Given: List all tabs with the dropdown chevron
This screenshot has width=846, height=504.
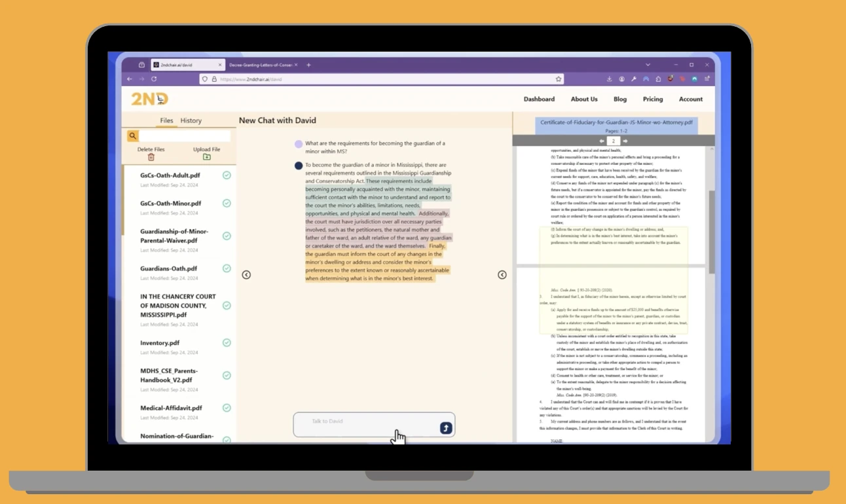Looking at the screenshot, I should (648, 65).
